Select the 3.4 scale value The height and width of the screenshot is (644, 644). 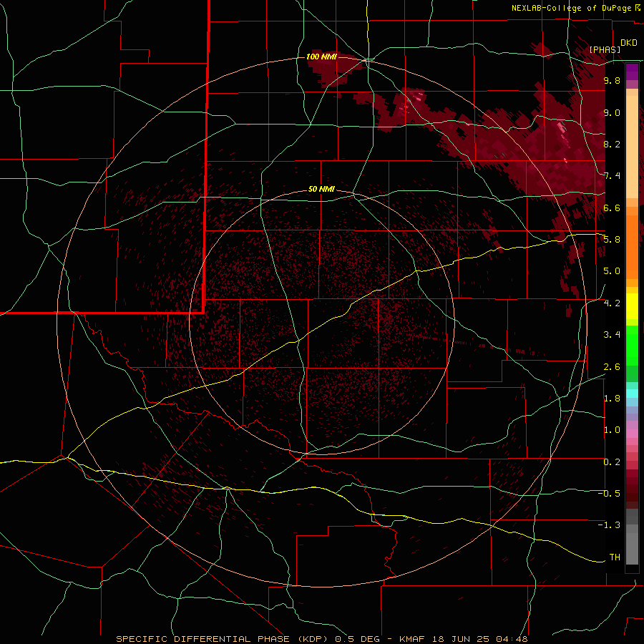tap(612, 335)
